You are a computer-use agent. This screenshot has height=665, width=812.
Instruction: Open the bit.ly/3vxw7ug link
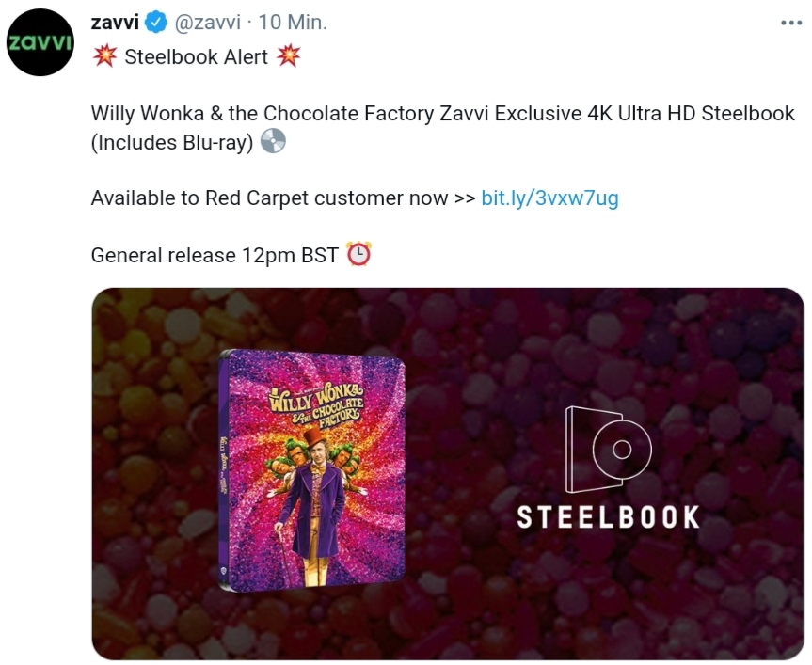click(550, 198)
